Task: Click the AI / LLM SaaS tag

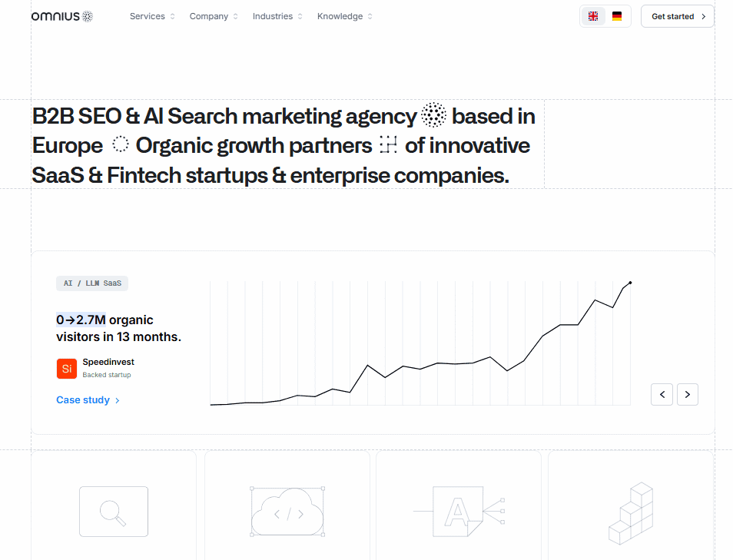Action: pos(92,283)
